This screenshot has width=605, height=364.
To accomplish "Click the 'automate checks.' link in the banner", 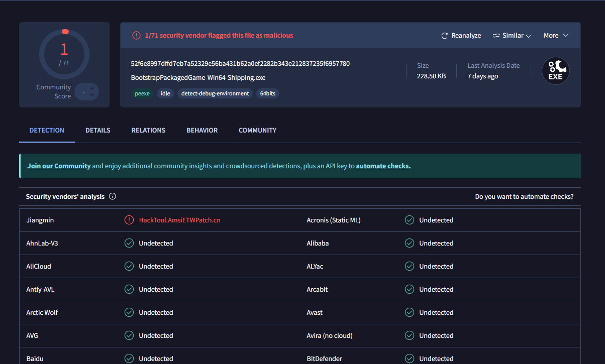I will pyautogui.click(x=383, y=166).
